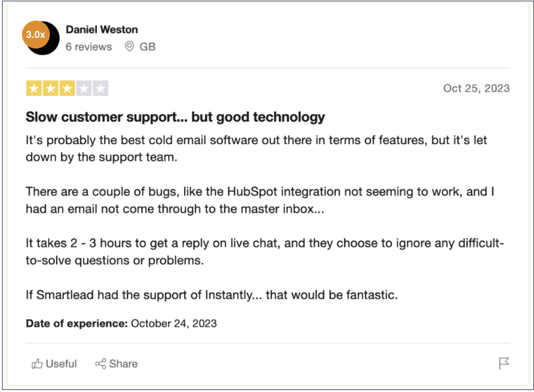The image size is (534, 392).
Task: Click the Date of experience line
Action: [122, 323]
